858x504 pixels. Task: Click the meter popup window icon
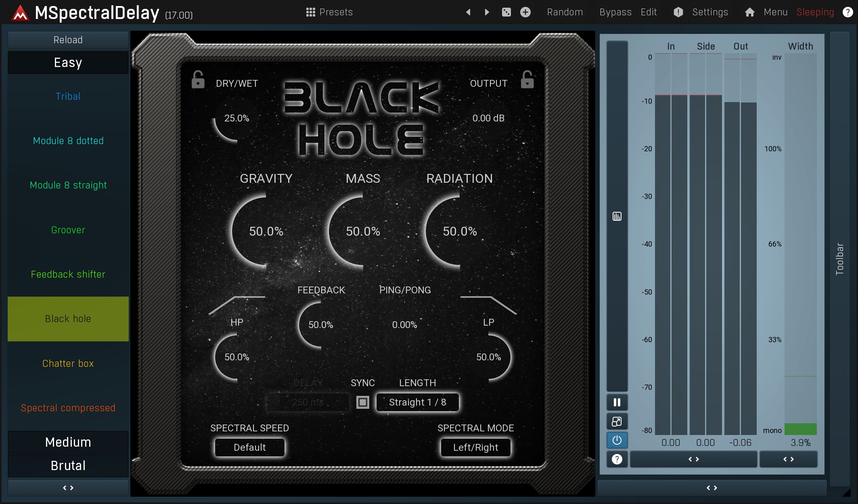(617, 422)
